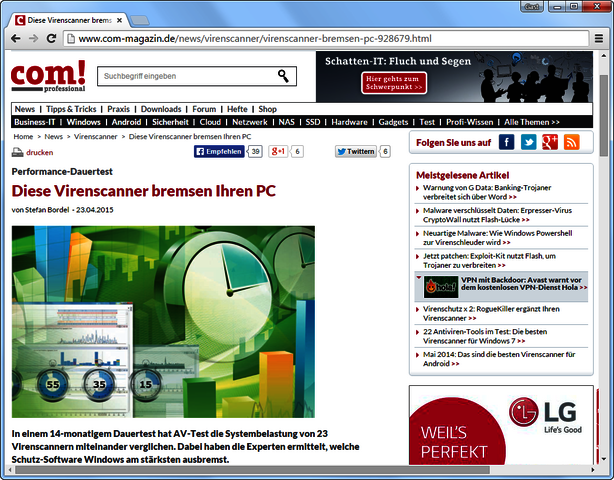Viewport: 614px width, 480px height.
Task: Collapse the highlighted VPN mit Backdoor article
Action: [x=418, y=277]
